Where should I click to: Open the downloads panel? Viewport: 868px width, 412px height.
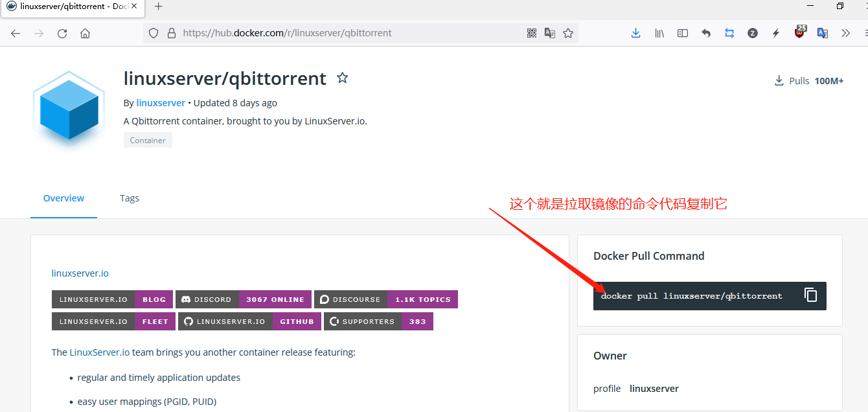coord(636,33)
